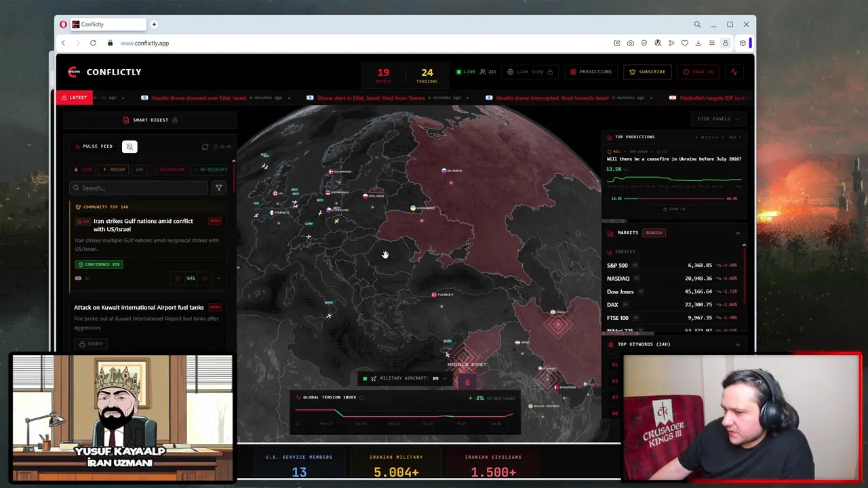Collapse the Markets panel chevron
The image size is (868, 488).
737,233
